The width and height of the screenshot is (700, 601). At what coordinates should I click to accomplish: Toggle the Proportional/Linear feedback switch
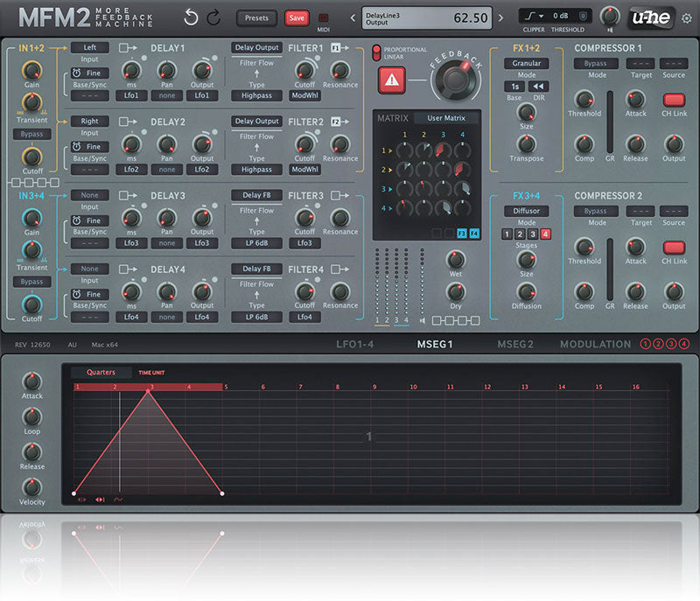[376, 52]
